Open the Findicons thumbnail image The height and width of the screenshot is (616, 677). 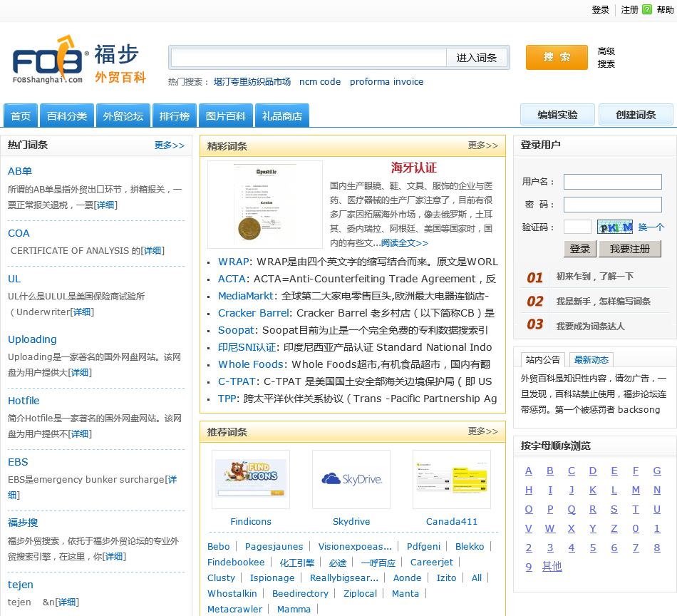(x=251, y=479)
